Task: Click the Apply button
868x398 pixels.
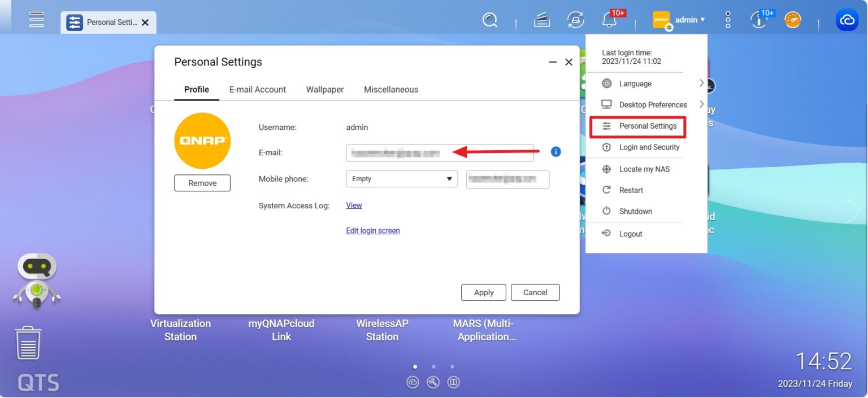Action: tap(484, 292)
